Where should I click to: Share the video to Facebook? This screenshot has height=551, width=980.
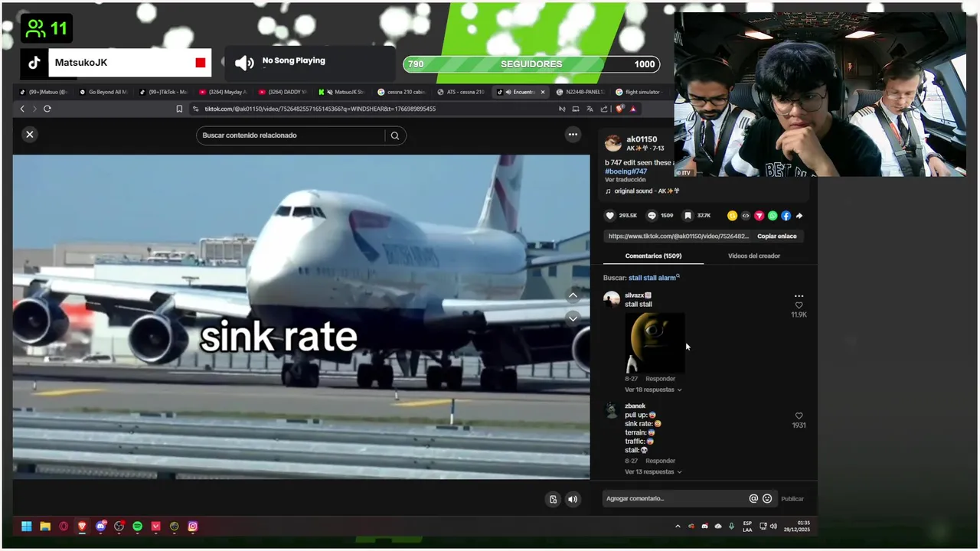(x=786, y=216)
